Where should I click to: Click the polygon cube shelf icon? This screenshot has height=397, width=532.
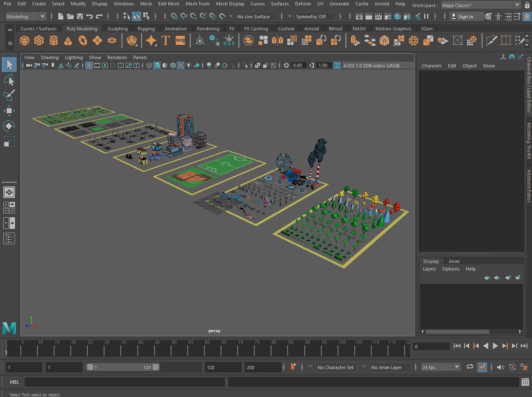pos(39,40)
